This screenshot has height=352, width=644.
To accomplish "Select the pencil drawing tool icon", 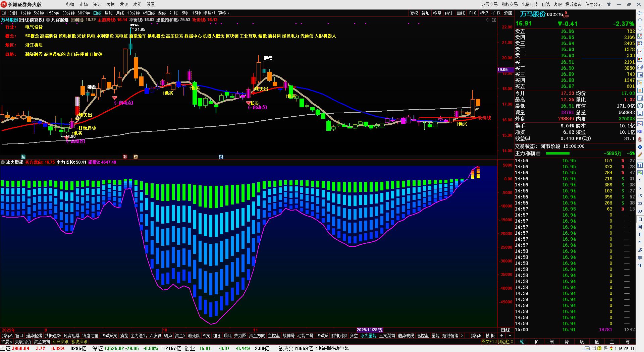I will (640, 155).
